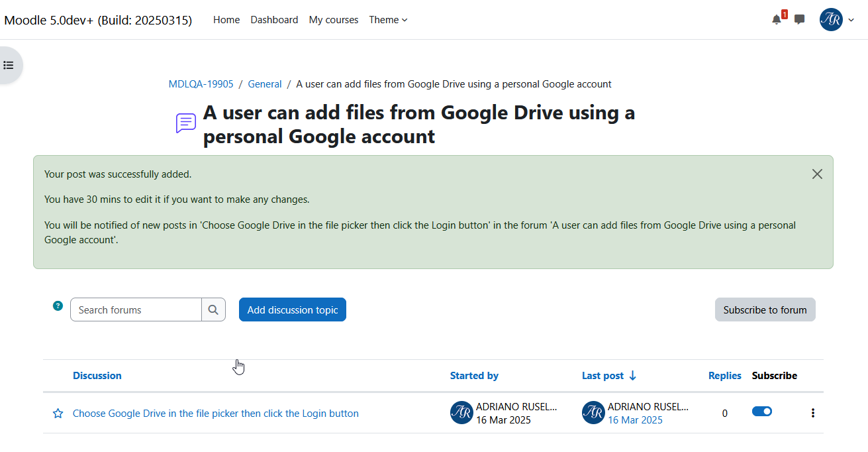Open the messaging drawer chat icon
The height and width of the screenshot is (452, 868).
799,20
